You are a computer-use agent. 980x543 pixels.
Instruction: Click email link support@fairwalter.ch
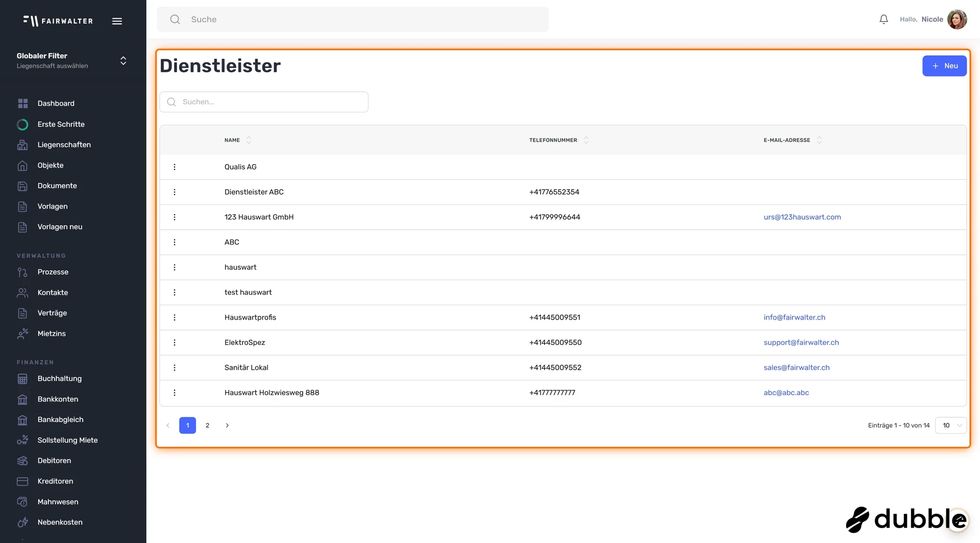(801, 343)
